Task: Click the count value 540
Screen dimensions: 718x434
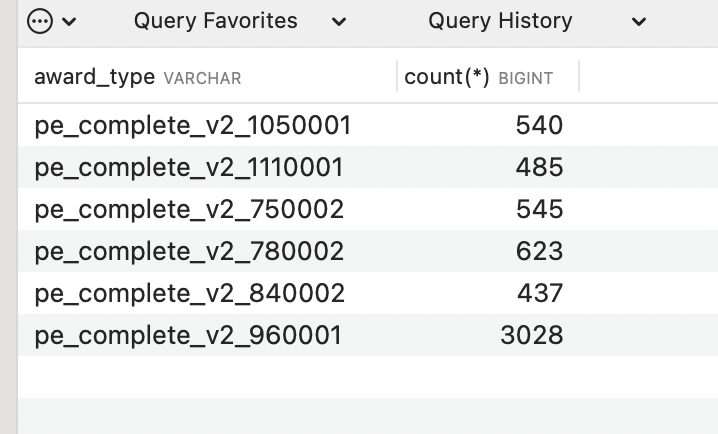Action: pos(539,125)
